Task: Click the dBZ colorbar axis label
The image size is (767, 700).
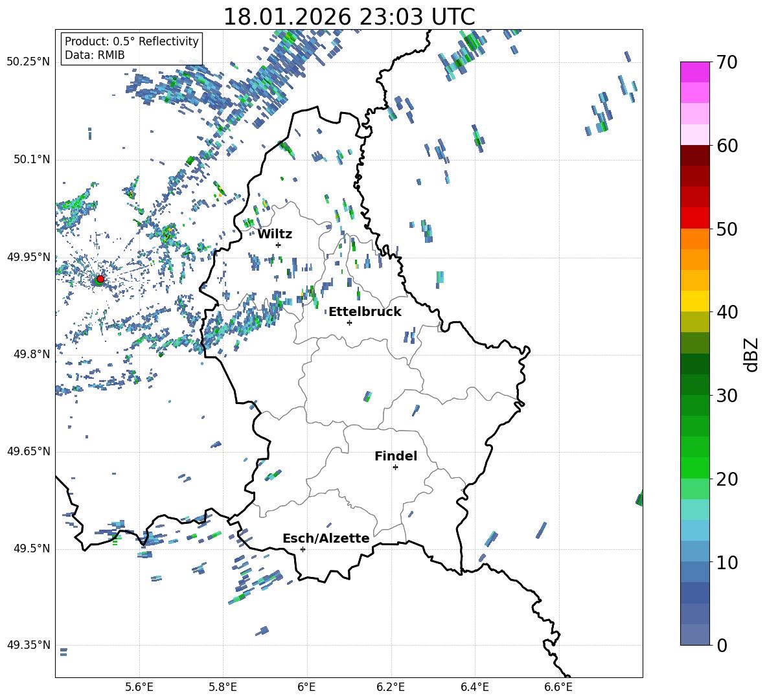Action: (751, 354)
